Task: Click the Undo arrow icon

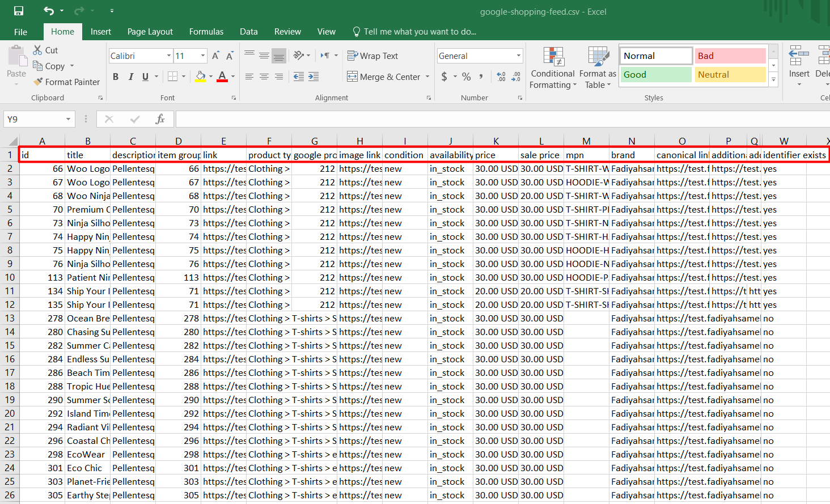Action: coord(49,11)
